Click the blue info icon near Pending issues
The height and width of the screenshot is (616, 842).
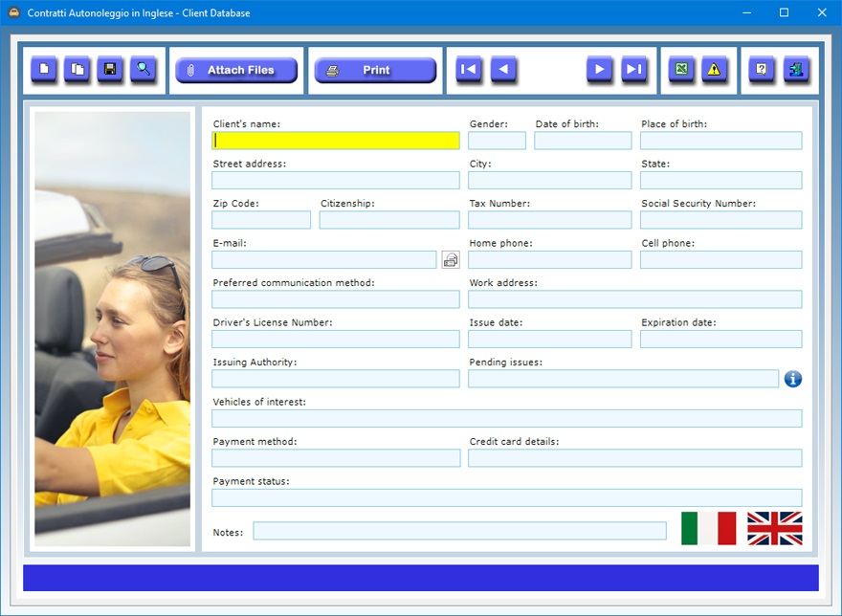click(x=792, y=379)
